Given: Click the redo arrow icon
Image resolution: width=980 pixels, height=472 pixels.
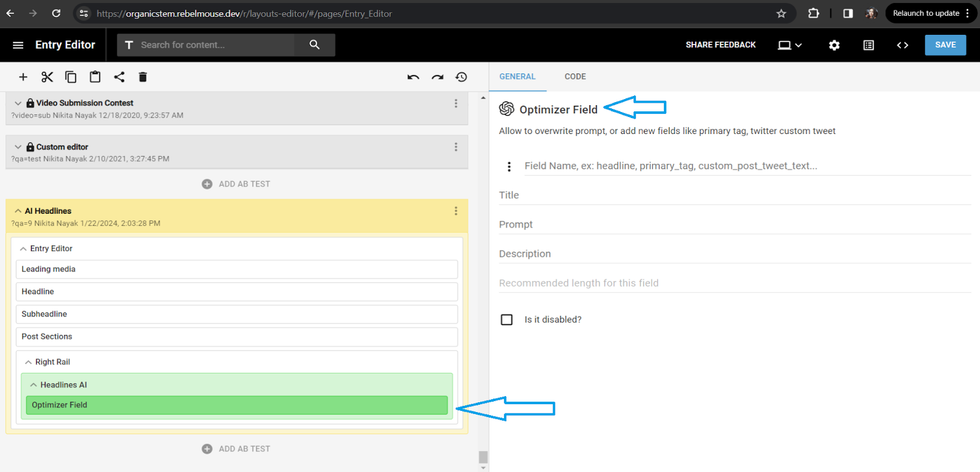Looking at the screenshot, I should click(x=438, y=78).
